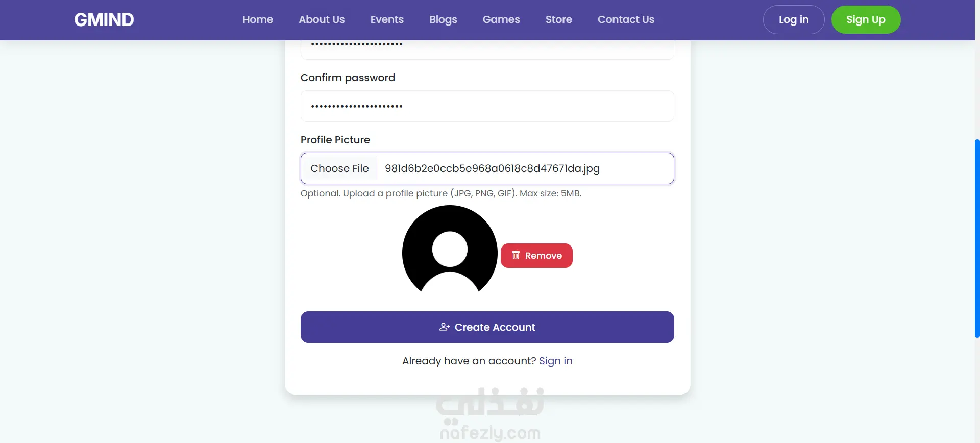Visit the Store page

[558, 20]
